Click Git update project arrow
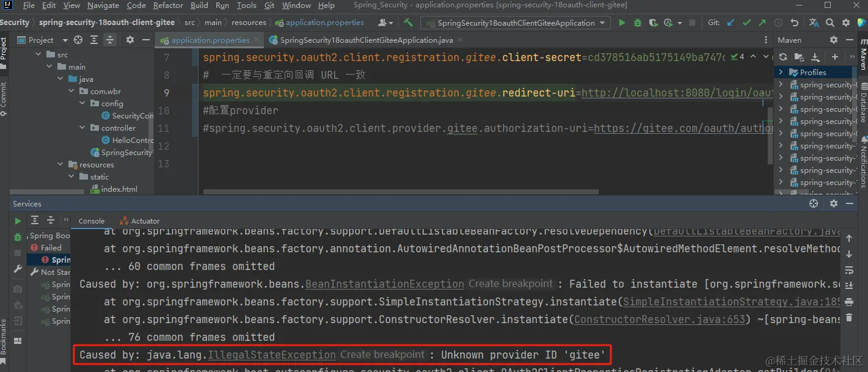 [731, 23]
